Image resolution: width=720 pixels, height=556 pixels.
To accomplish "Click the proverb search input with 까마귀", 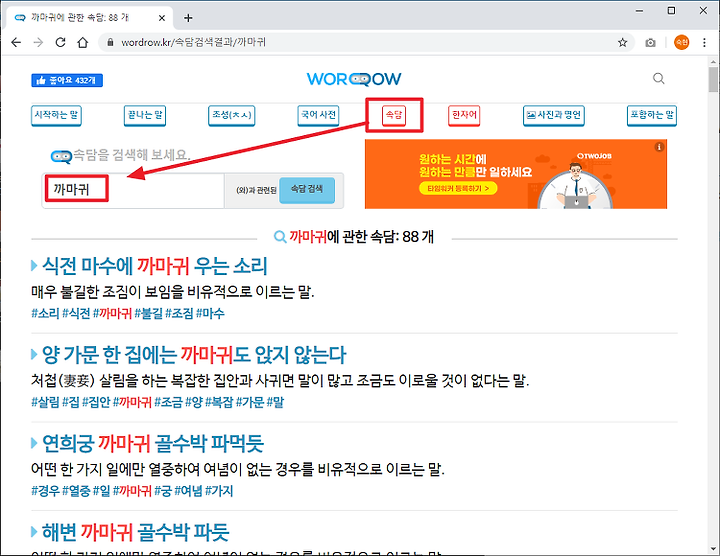I will (x=133, y=190).
